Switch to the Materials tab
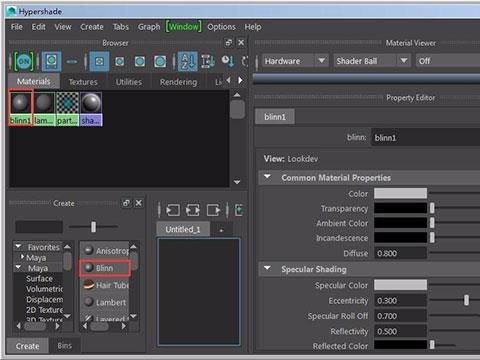 [34, 81]
